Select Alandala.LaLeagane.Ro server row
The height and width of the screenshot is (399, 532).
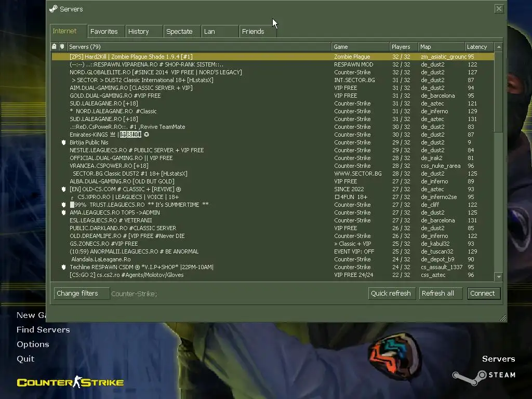point(273,260)
